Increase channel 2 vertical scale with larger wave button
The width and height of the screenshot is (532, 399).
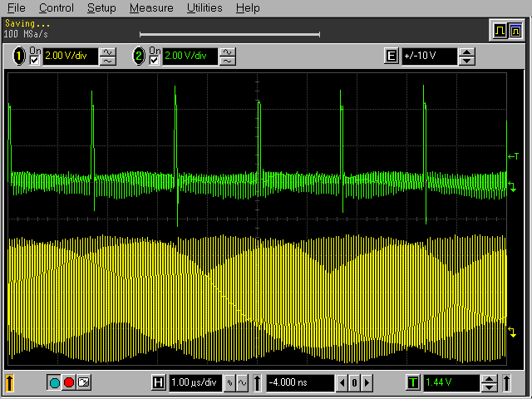pyautogui.click(x=227, y=52)
